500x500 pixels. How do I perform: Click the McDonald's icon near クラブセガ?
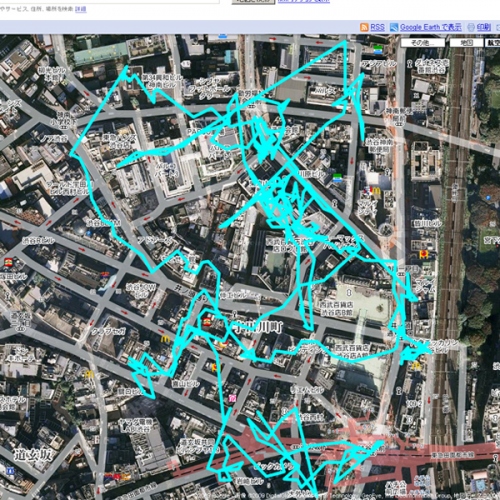click(165, 339)
